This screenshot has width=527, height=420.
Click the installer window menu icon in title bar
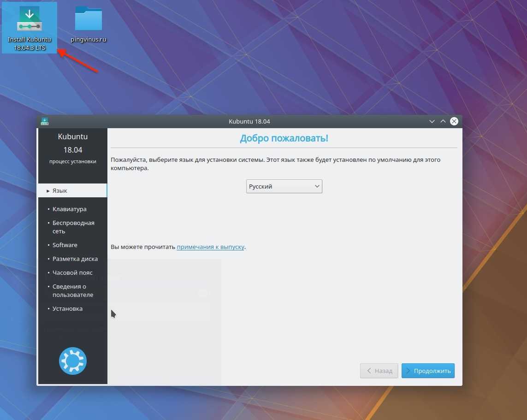pos(45,121)
